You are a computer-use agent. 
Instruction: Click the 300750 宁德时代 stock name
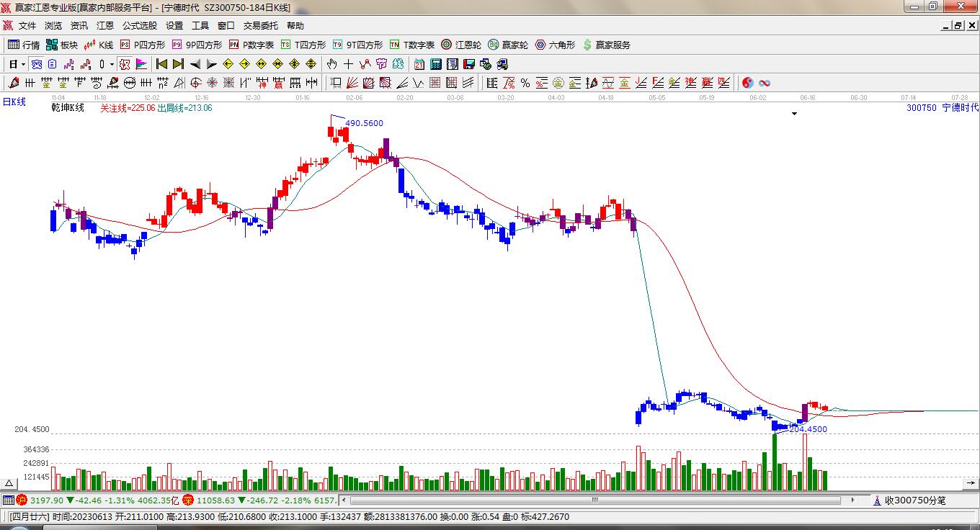[943, 108]
